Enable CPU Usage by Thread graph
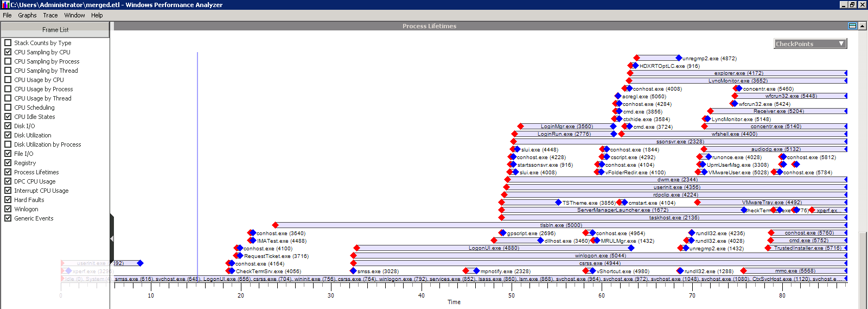Image resolution: width=868 pixels, height=309 pixels. point(8,98)
